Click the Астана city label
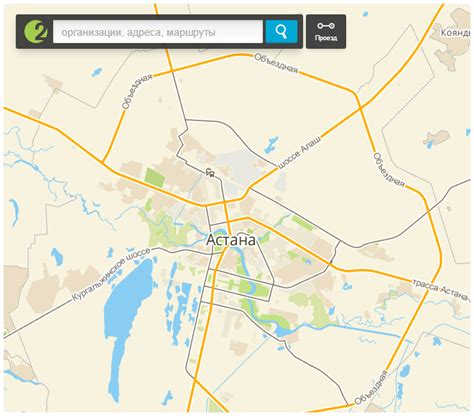The width and height of the screenshot is (474, 416). click(x=231, y=240)
